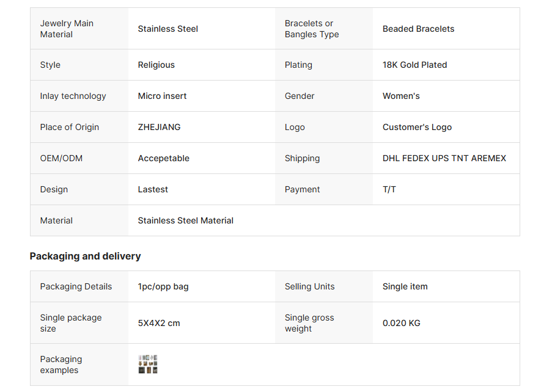552x392 pixels.
Task: Select the 0.020 KG weight value
Action: pos(401,323)
